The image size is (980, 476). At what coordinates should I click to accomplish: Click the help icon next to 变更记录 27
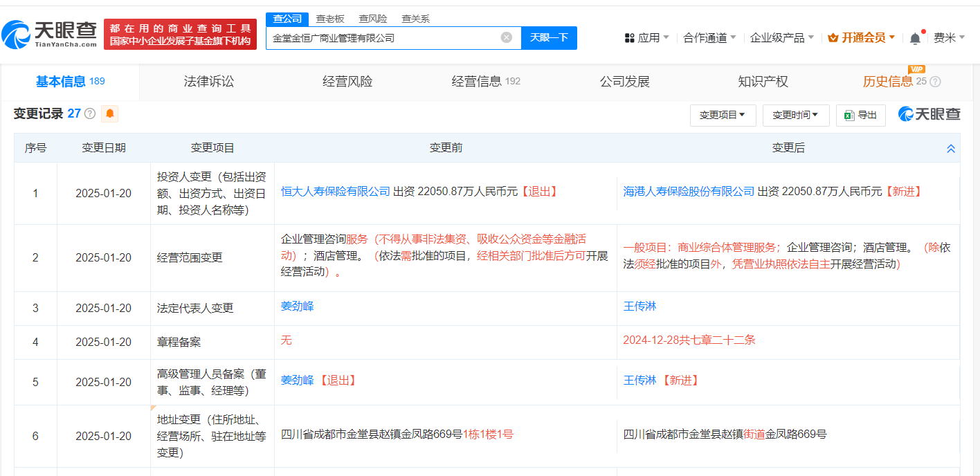coord(90,113)
